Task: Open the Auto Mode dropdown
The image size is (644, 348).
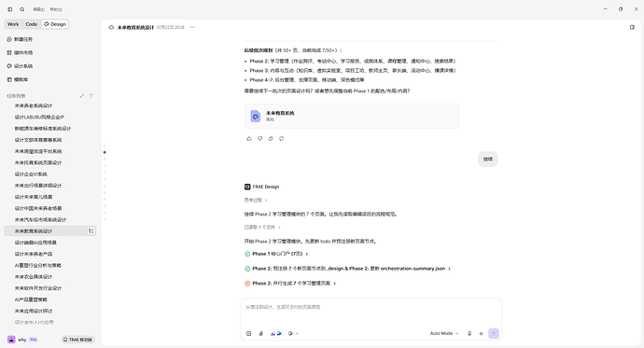Action: [444, 334]
